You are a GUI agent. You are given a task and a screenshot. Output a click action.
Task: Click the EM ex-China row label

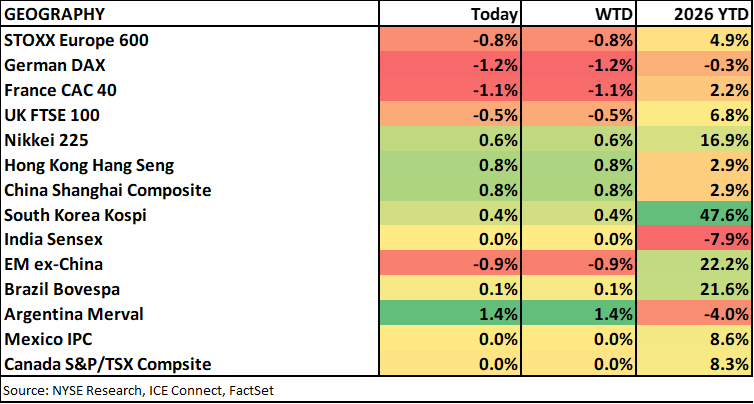54,265
